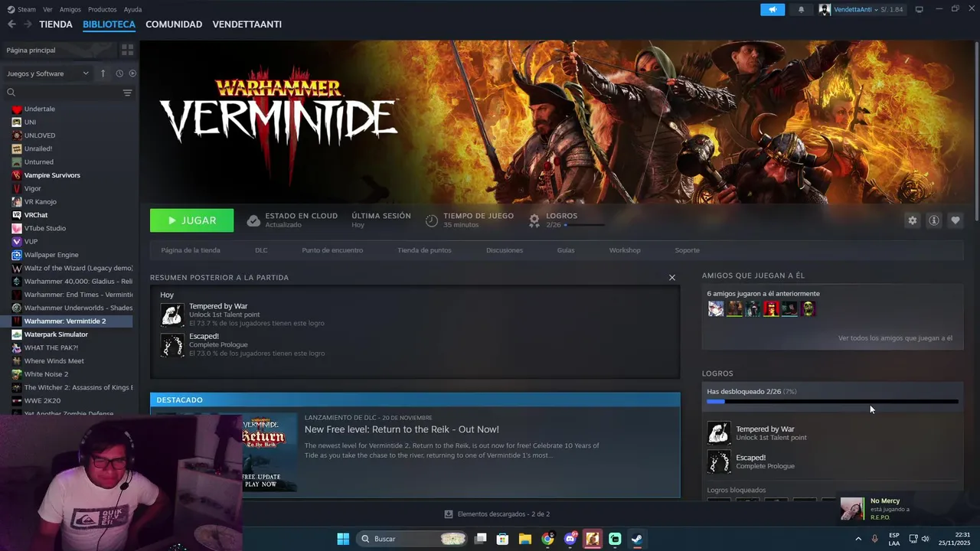The image size is (980, 551).
Task: Click the forward navigation arrow
Action: point(28,24)
